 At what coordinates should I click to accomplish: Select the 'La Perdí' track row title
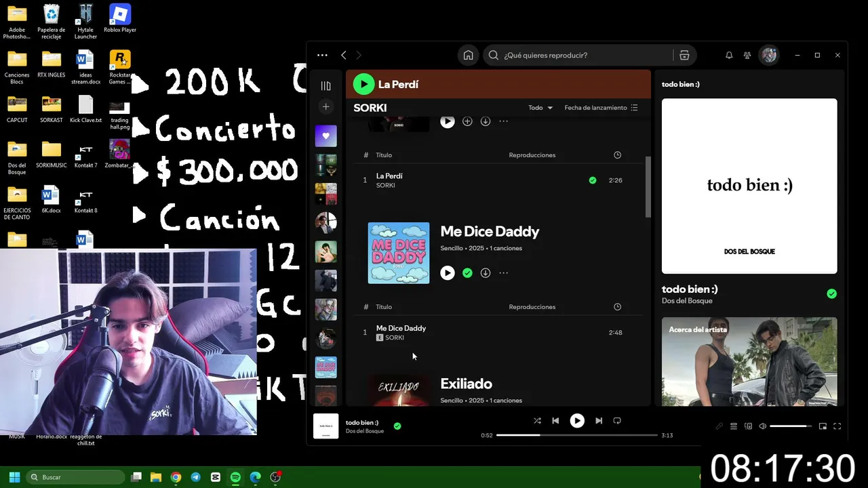point(389,176)
